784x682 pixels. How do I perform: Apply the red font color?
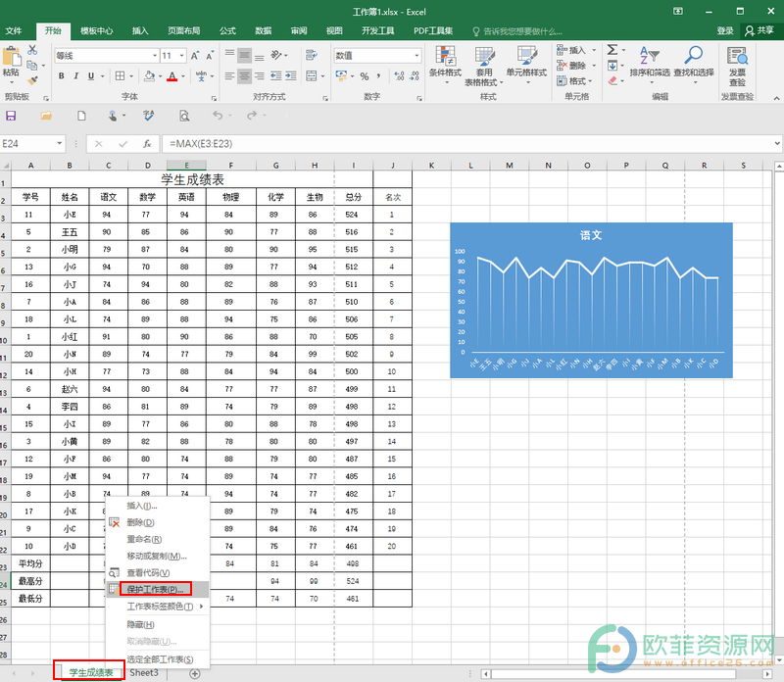point(172,76)
